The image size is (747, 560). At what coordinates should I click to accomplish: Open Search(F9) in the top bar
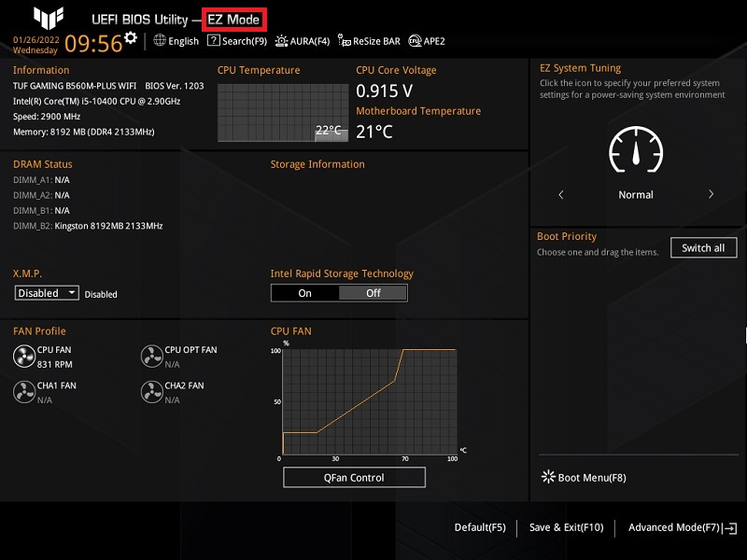pyautogui.click(x=237, y=41)
